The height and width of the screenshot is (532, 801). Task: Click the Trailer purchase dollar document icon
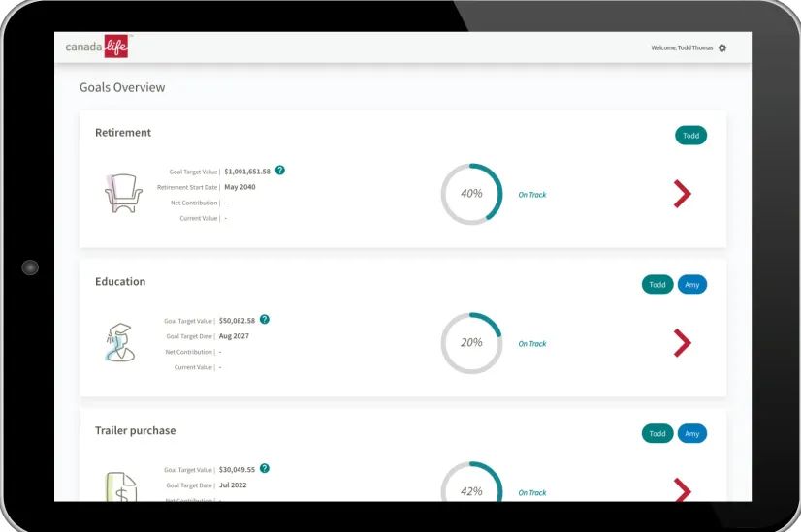coord(121,486)
